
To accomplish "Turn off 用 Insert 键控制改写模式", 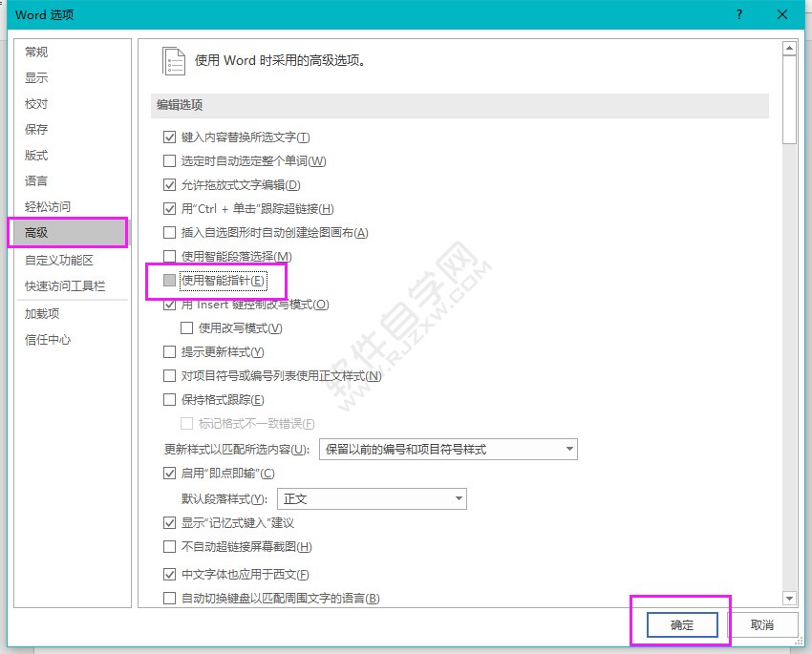I will (169, 304).
